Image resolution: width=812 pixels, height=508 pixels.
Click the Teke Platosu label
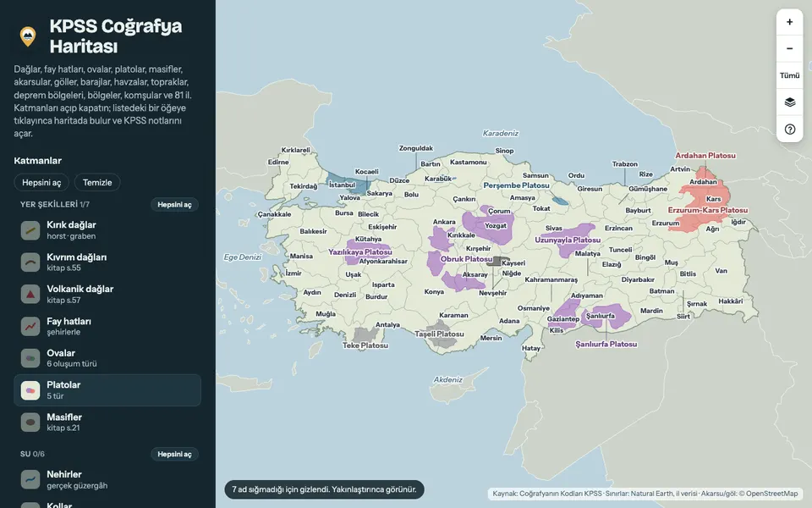pyautogui.click(x=365, y=345)
